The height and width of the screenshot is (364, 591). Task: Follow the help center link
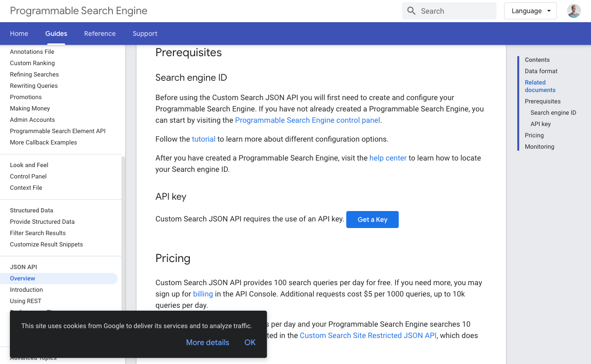(x=388, y=158)
